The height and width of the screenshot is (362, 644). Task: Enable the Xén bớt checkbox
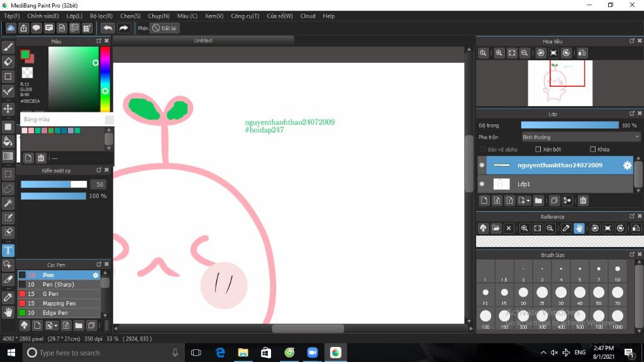point(538,150)
